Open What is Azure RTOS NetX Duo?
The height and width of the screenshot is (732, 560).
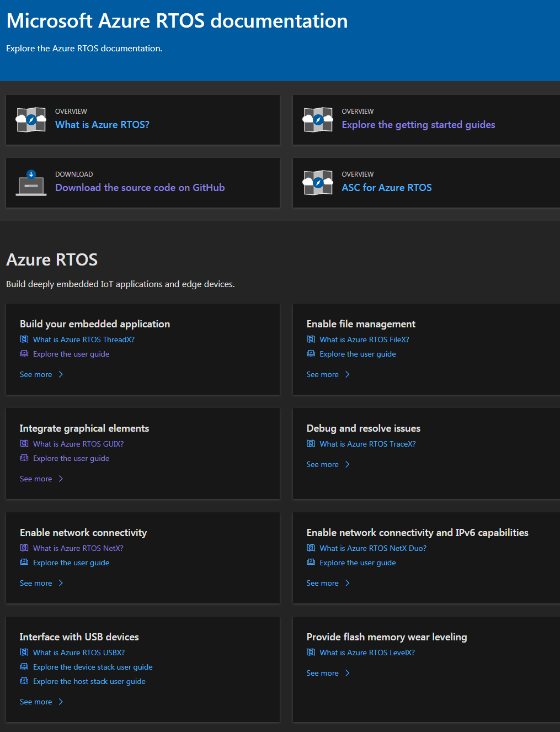373,548
